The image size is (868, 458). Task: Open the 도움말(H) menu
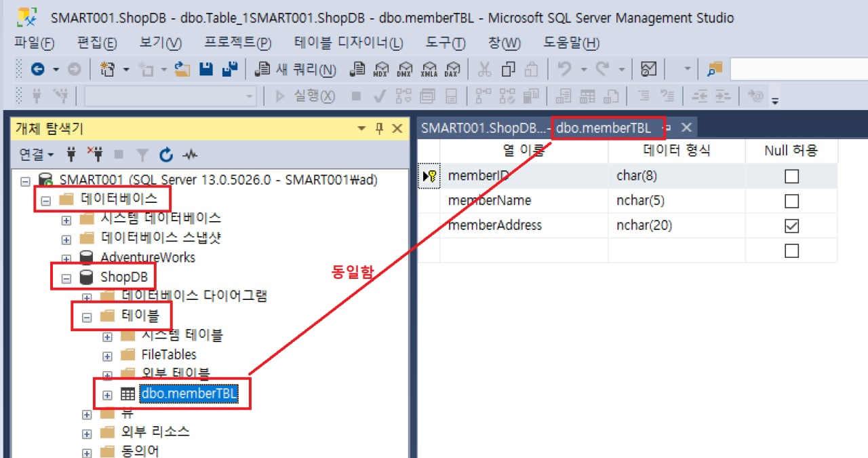click(572, 43)
